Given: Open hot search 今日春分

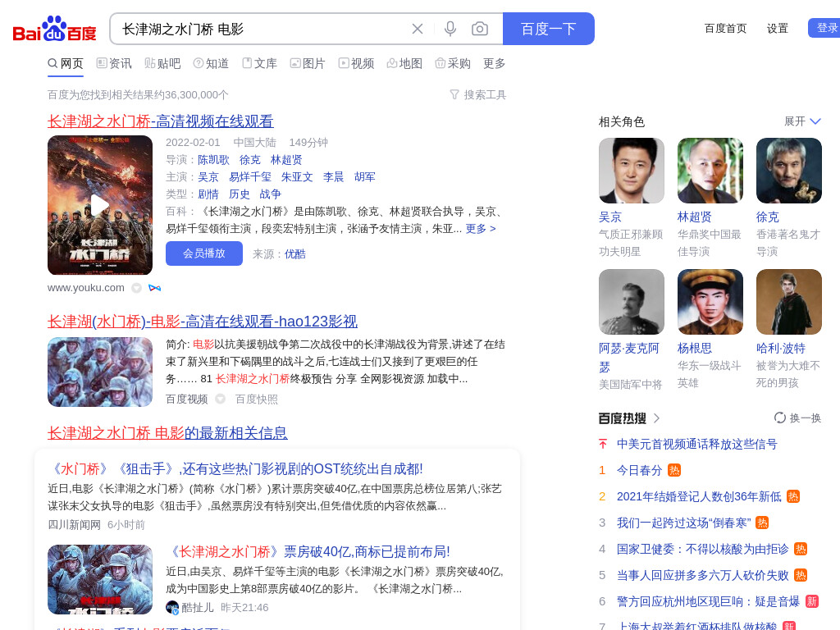Looking at the screenshot, I should [x=639, y=470].
